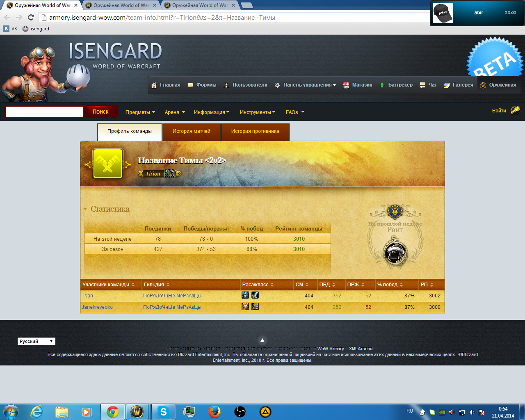Open World of Warcraft taskbar icon
The height and width of the screenshot is (420, 525).
[x=137, y=412]
